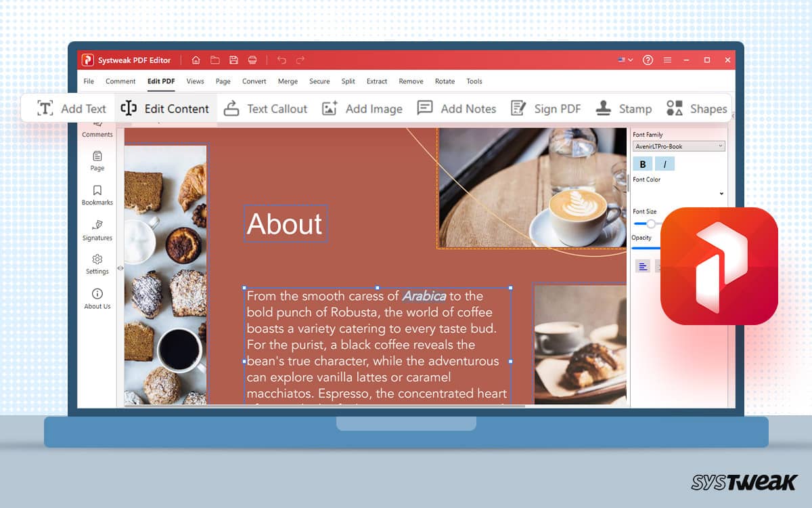
Task: Toggle bold formatting with the B button
Action: (641, 163)
